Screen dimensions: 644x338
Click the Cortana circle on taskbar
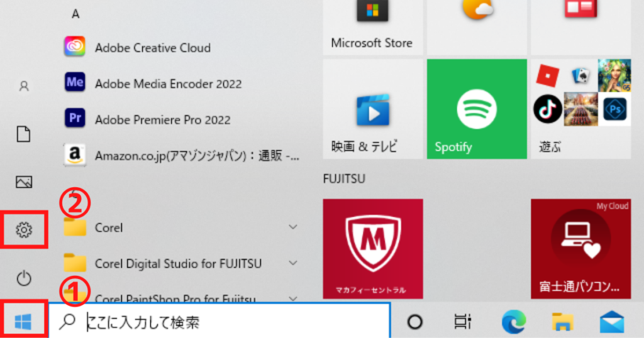coord(415,322)
